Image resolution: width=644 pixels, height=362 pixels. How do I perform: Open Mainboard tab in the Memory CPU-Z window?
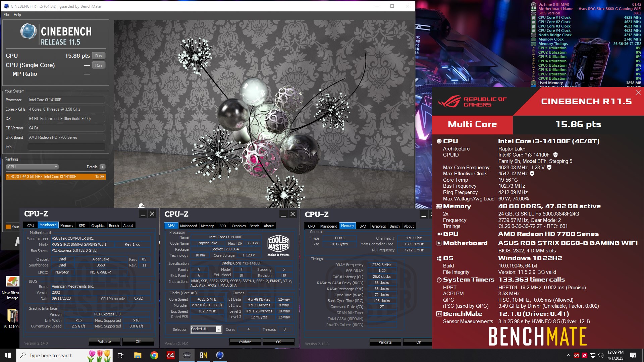[329, 226]
